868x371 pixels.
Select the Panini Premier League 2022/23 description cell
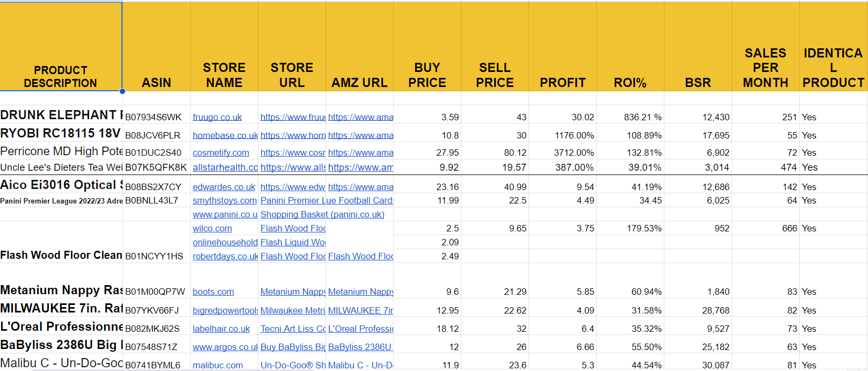61,201
